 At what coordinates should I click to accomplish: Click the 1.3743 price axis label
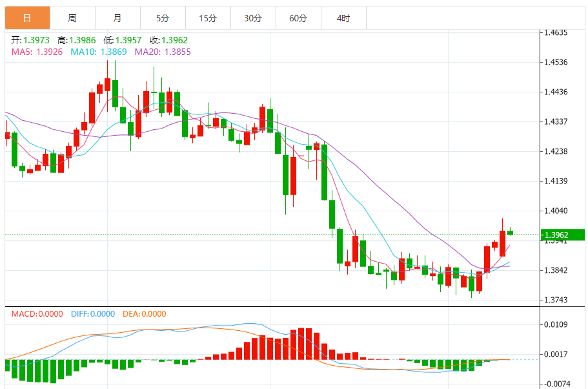point(556,300)
